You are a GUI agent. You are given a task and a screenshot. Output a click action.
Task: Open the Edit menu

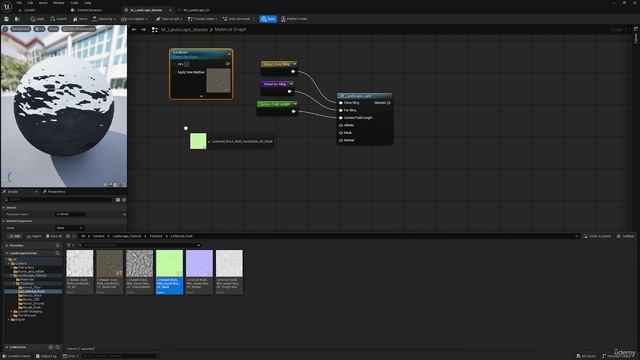coord(30,3)
